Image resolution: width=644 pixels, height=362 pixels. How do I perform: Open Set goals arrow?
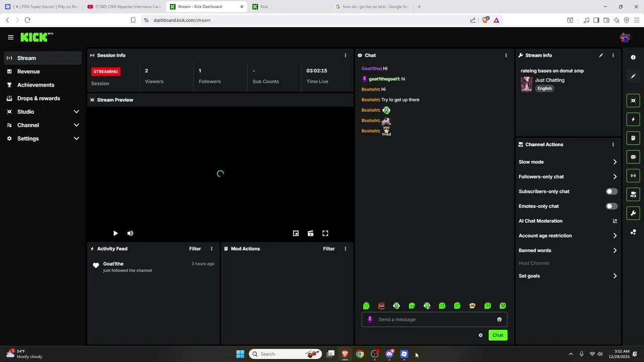[x=615, y=276]
